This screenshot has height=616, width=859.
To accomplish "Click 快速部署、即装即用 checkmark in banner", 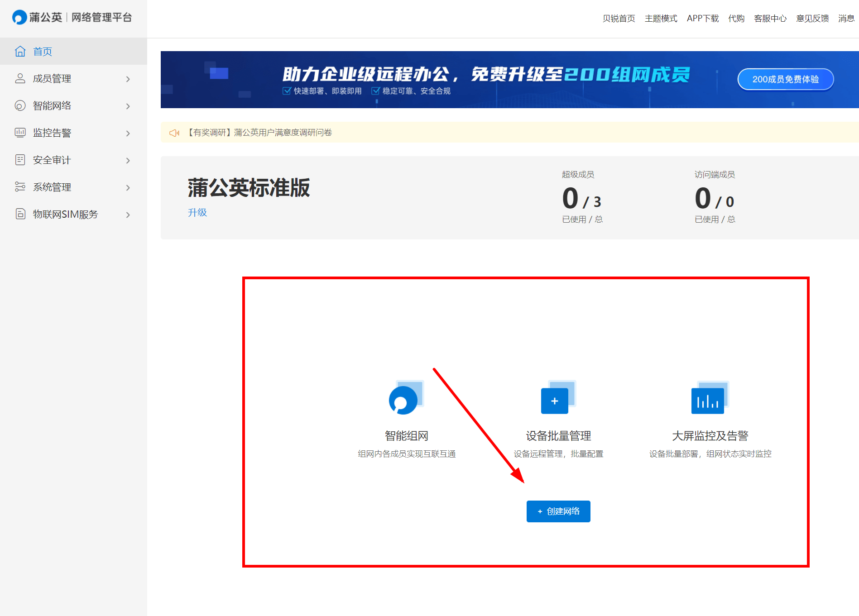I will click(x=287, y=91).
